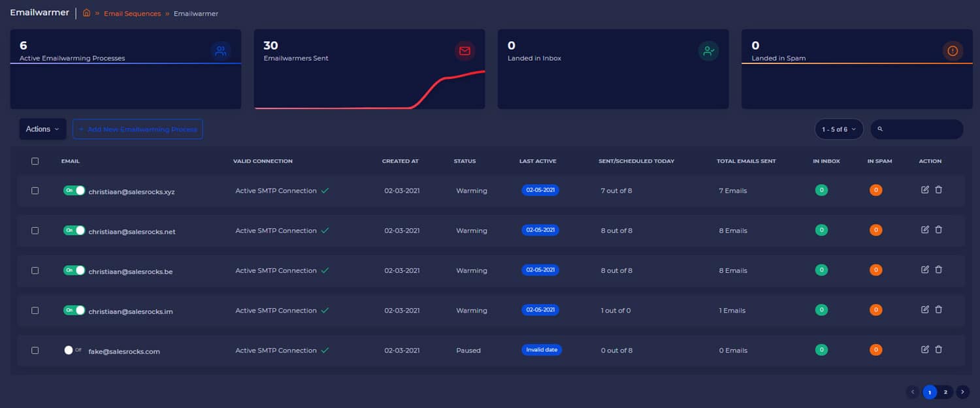Image resolution: width=980 pixels, height=408 pixels.
Task: Turn off warming for christiaan@salesrocks.xyz
Action: click(x=74, y=191)
